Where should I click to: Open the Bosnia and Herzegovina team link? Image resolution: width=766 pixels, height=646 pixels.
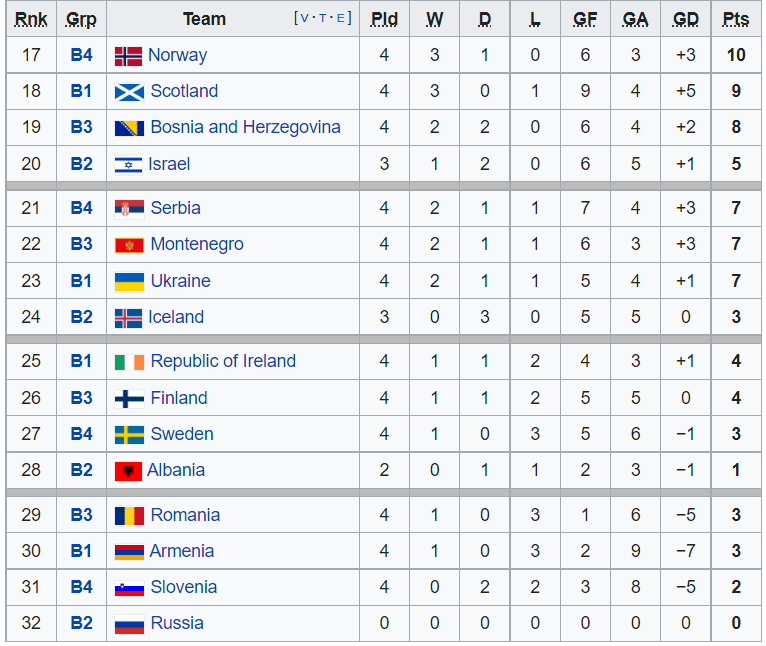tap(245, 127)
